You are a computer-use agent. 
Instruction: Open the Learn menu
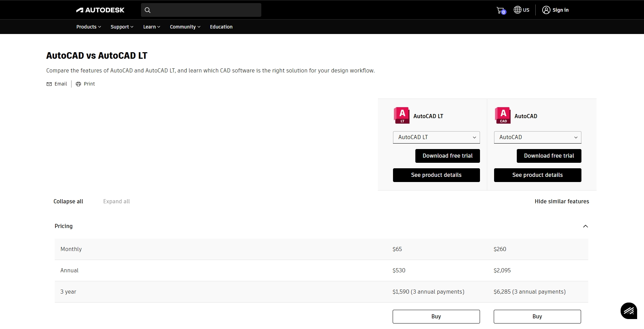152,27
